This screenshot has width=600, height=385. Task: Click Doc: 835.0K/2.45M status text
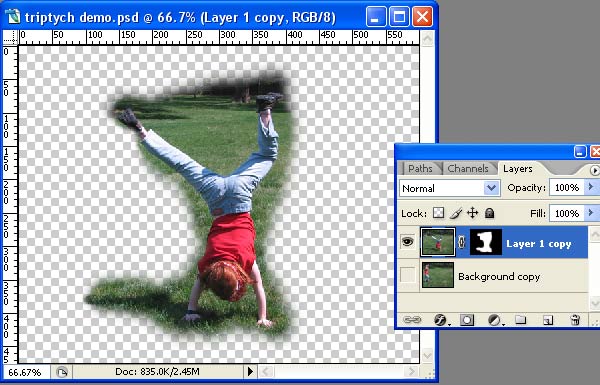coord(157,371)
